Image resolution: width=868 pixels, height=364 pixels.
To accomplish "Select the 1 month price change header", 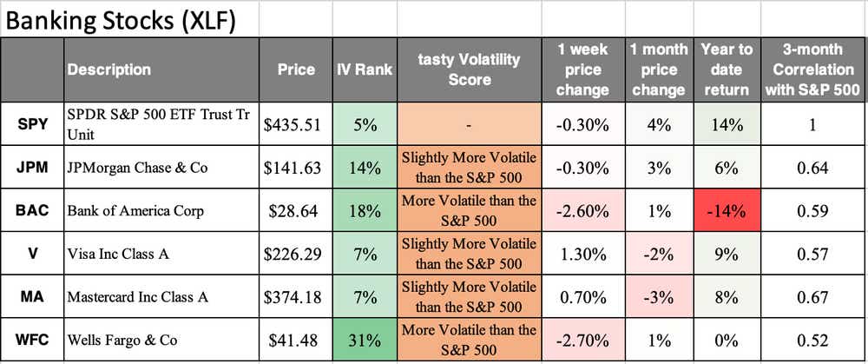I will pos(660,69).
